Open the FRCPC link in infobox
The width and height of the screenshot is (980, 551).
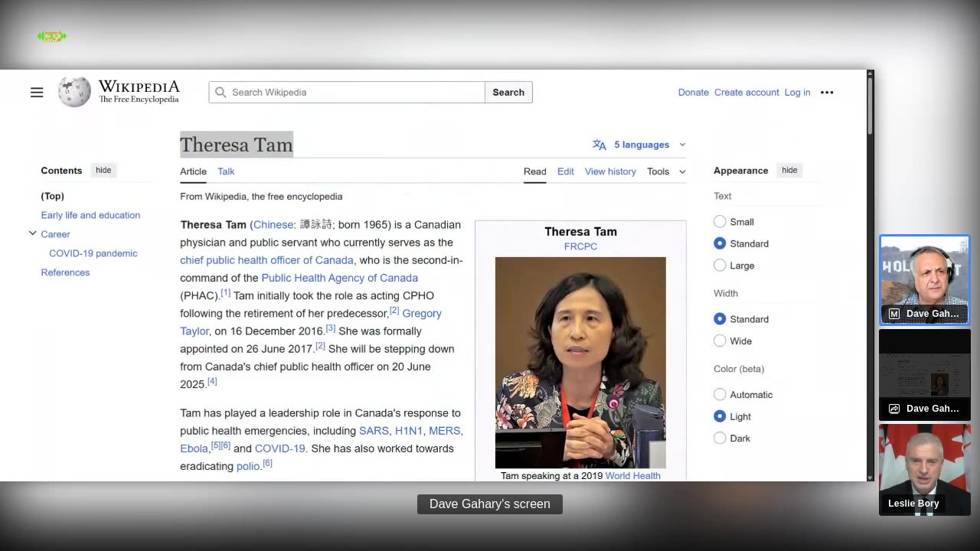(x=580, y=246)
